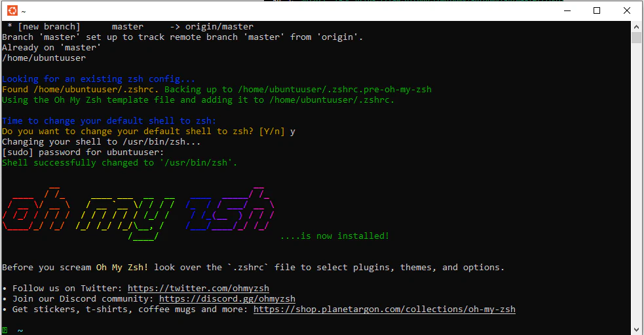Click the green prompt arrow at the bottom
Image resolution: width=644 pixels, height=335 pixels.
tap(5, 330)
